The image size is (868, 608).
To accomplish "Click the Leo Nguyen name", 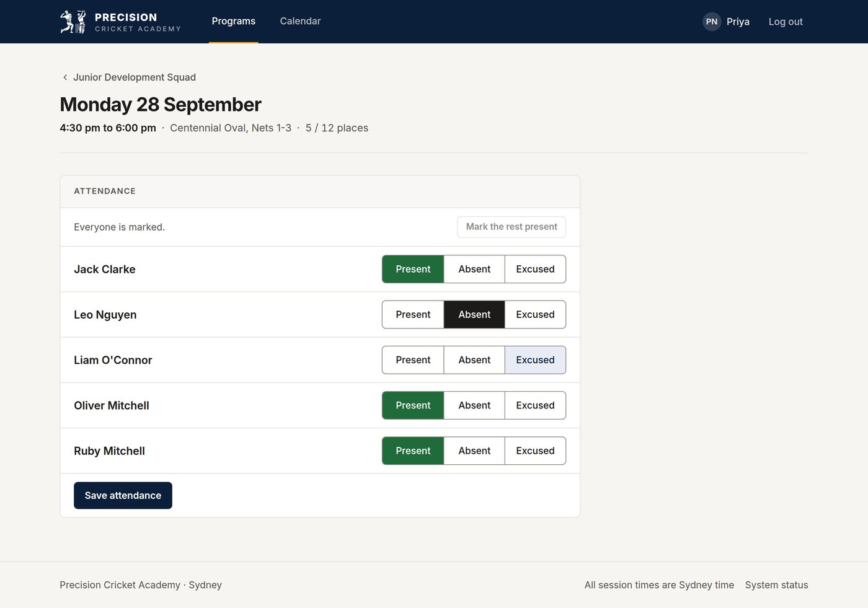I will click(105, 315).
